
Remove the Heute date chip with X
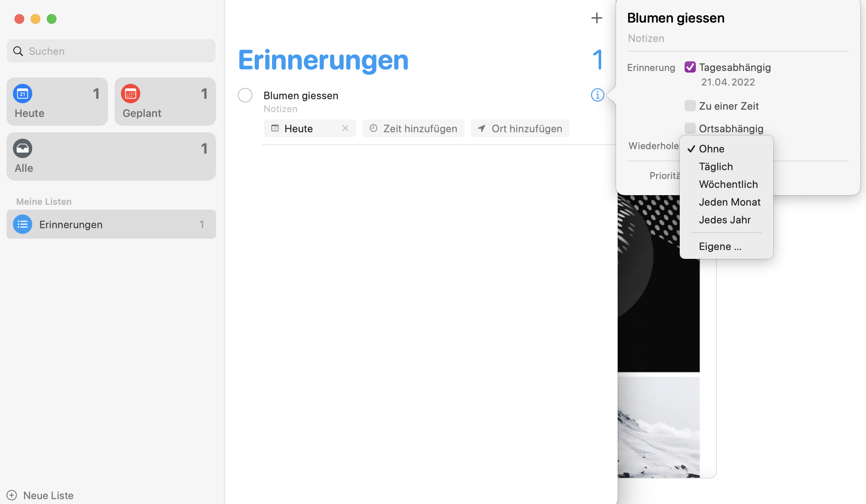(345, 128)
